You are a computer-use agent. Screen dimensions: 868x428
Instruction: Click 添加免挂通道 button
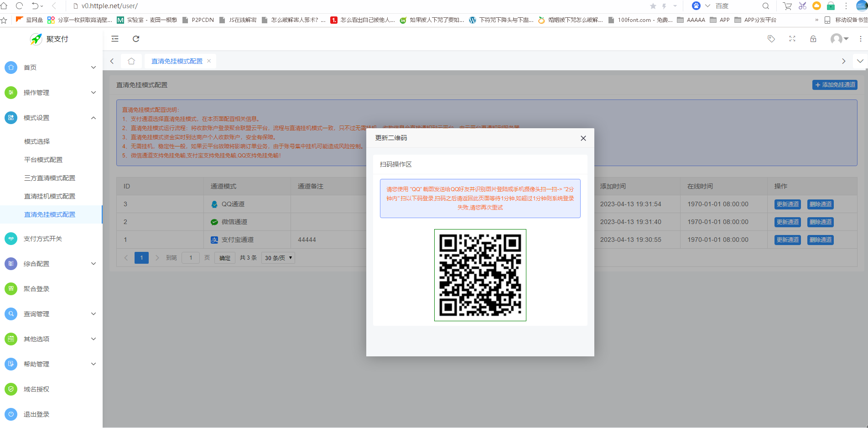click(x=835, y=85)
